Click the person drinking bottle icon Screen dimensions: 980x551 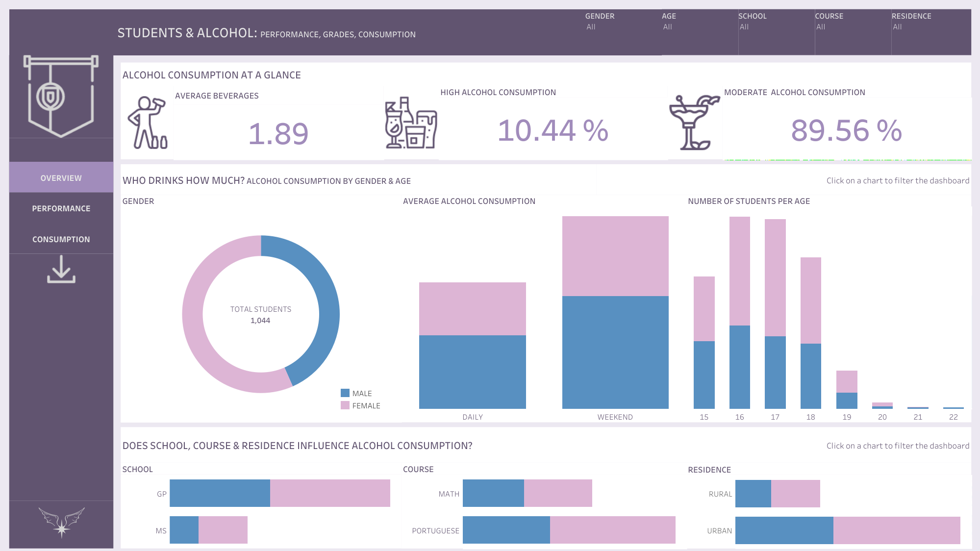point(148,123)
